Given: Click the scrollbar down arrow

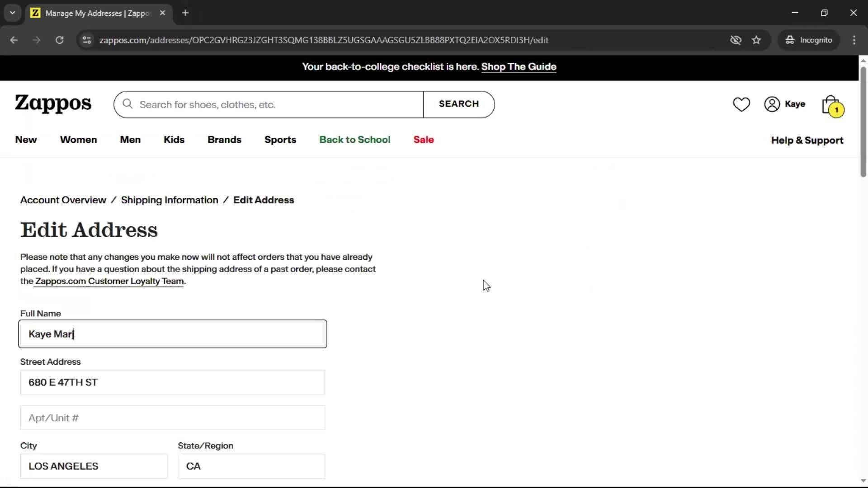Looking at the screenshot, I should [x=863, y=481].
